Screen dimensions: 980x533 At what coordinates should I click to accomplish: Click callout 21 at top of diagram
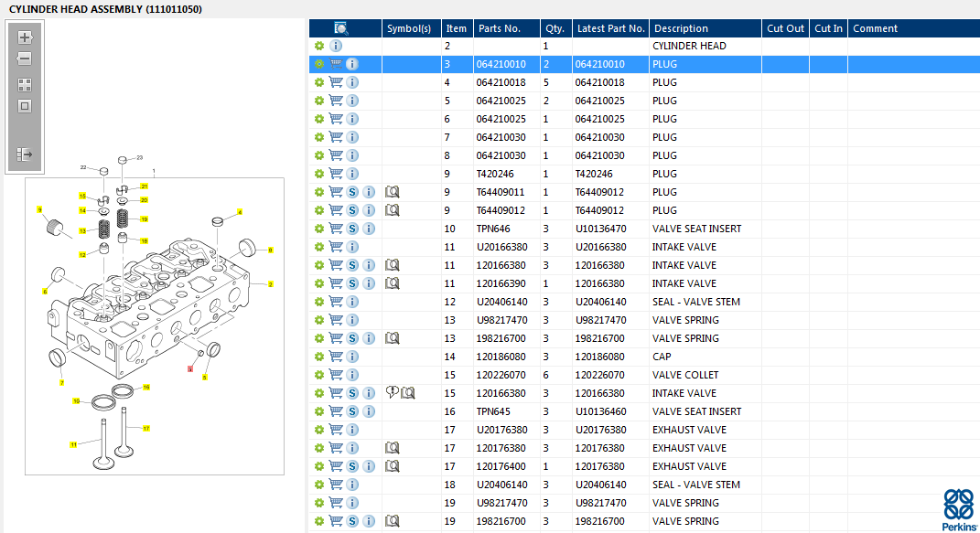(144, 187)
